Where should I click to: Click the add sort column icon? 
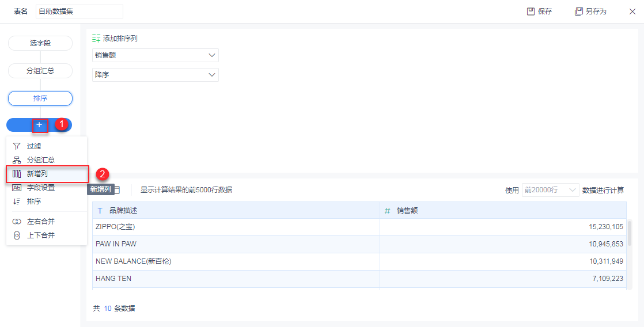(96, 38)
